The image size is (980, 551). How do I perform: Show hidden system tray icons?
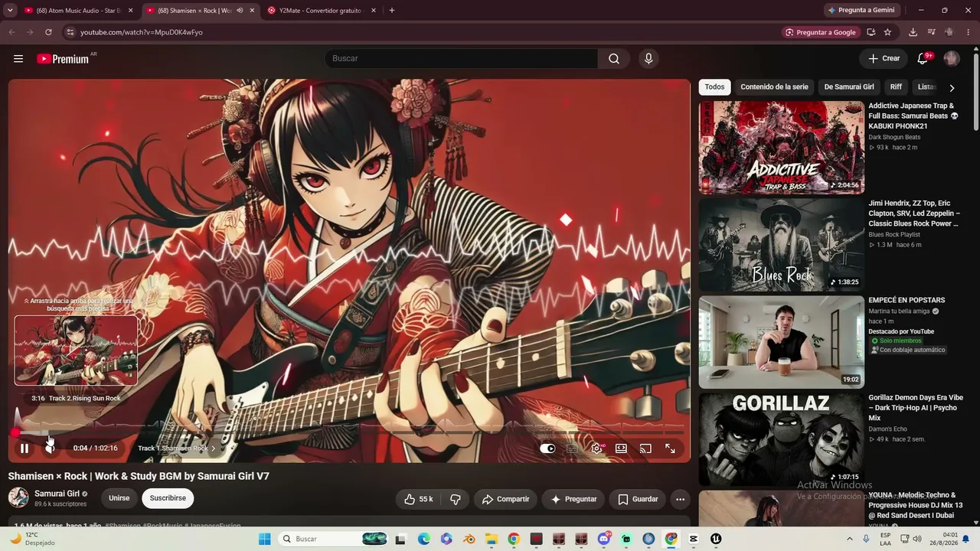click(849, 539)
